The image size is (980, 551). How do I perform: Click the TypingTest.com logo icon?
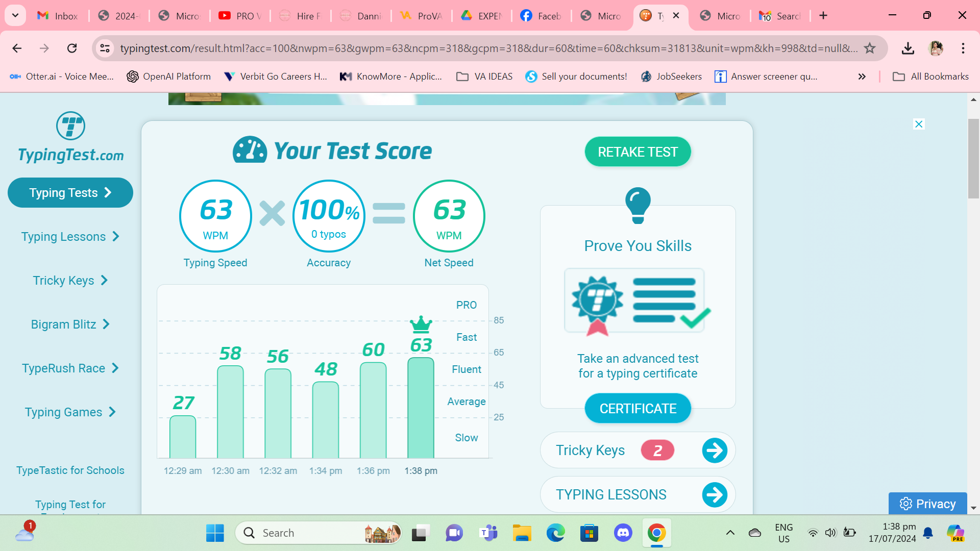[x=70, y=126]
